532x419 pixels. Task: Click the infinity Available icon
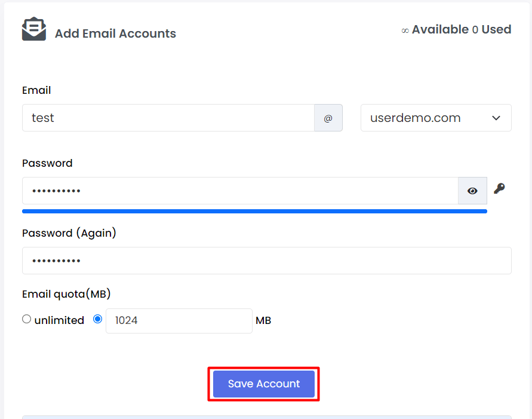click(x=405, y=31)
